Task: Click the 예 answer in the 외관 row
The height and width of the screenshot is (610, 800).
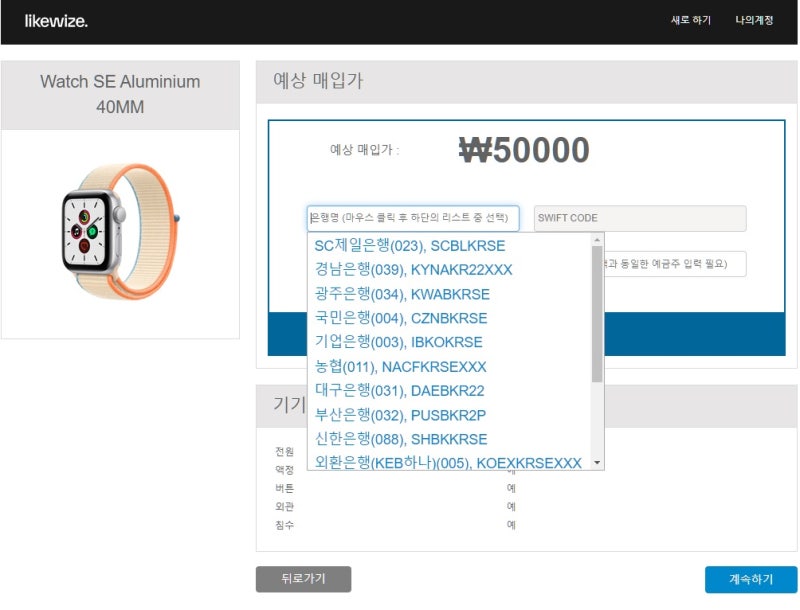Action: (x=511, y=506)
